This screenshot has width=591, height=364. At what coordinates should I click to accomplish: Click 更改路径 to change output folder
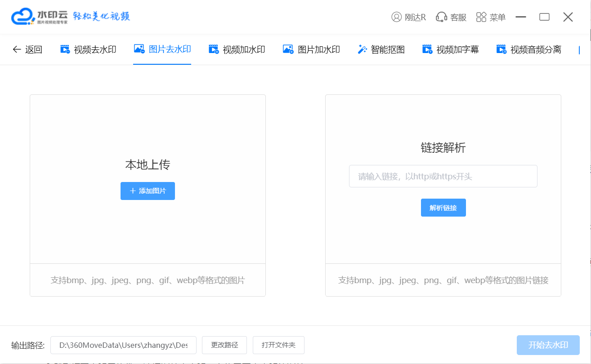(224, 345)
